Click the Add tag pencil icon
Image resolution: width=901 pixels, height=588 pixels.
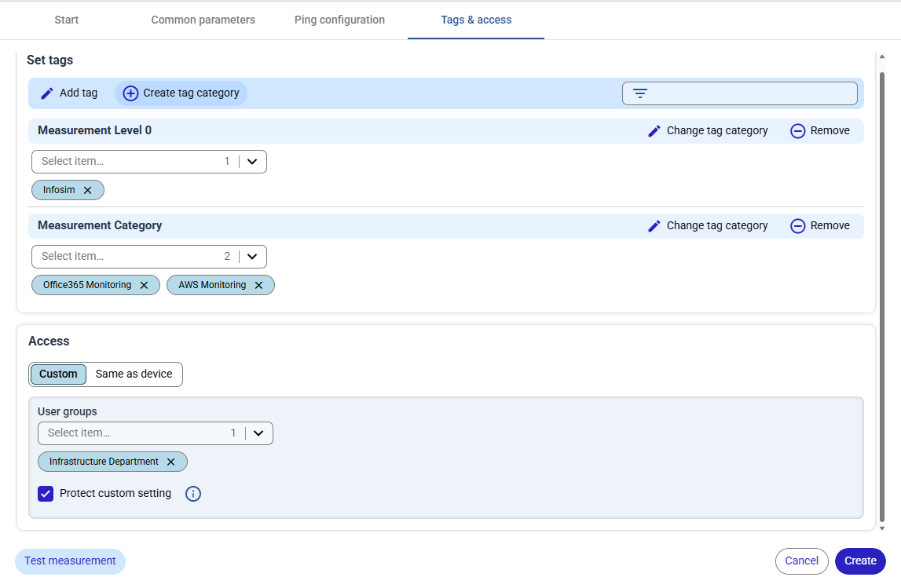point(47,93)
